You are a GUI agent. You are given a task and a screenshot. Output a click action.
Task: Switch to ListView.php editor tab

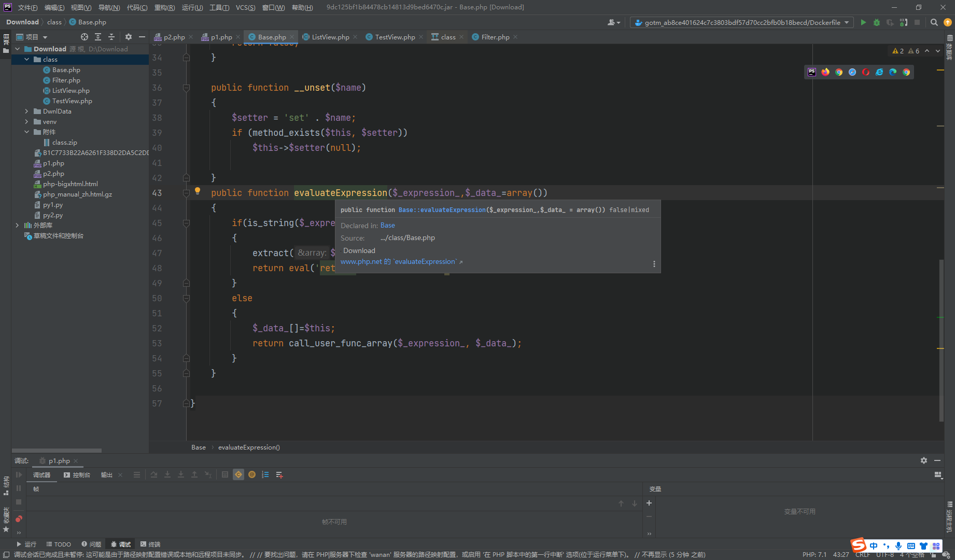point(330,37)
